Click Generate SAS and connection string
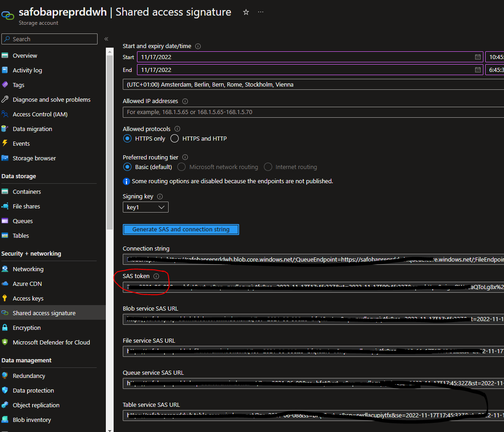Screen dimensions: 504x432 pyautogui.click(x=181, y=230)
